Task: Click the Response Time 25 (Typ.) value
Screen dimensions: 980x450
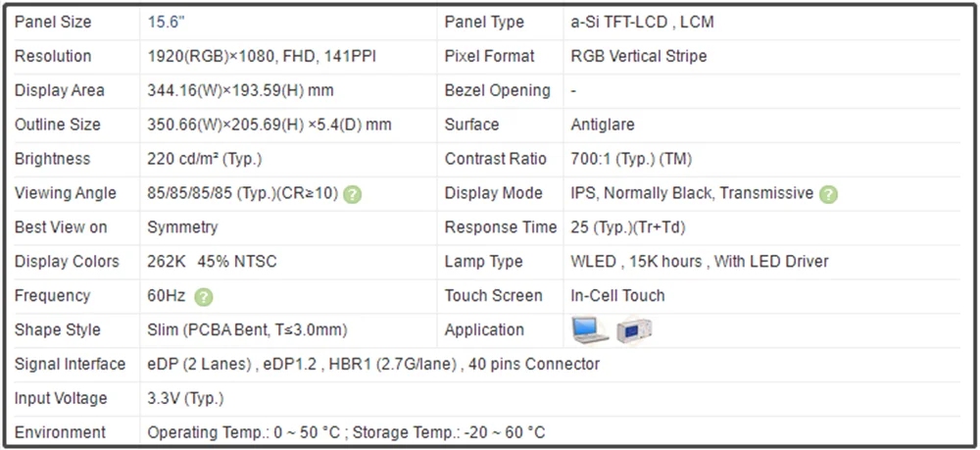Action: (627, 227)
